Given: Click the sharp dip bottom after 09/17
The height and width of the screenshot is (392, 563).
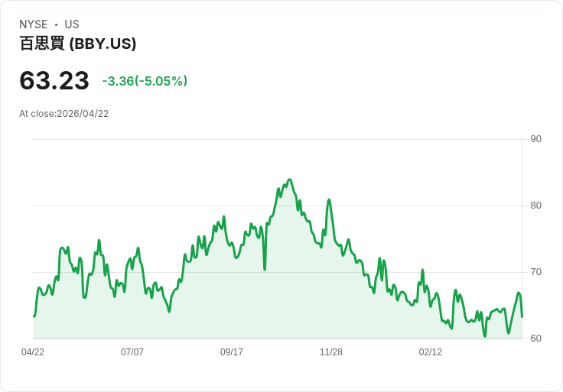Looking at the screenshot, I should (265, 269).
